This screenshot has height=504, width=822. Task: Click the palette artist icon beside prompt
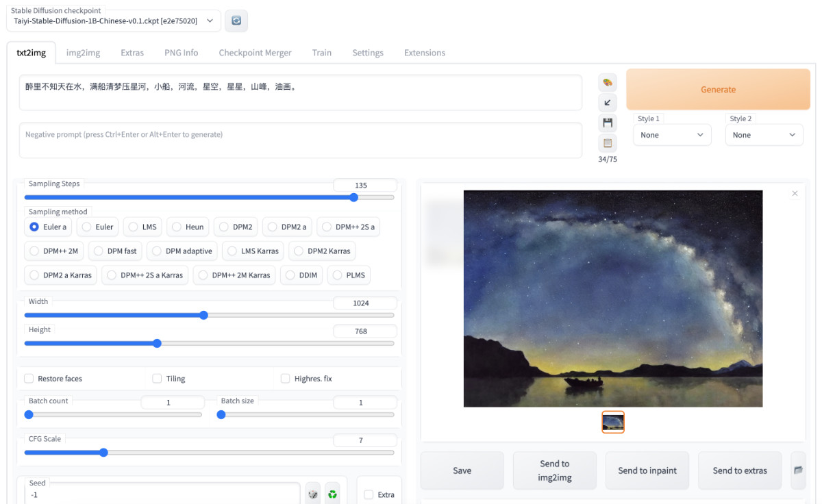coord(607,82)
